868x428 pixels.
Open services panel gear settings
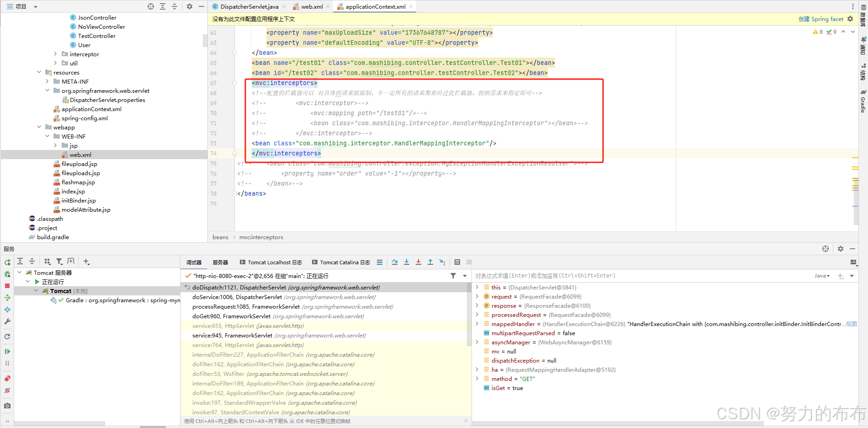click(841, 249)
